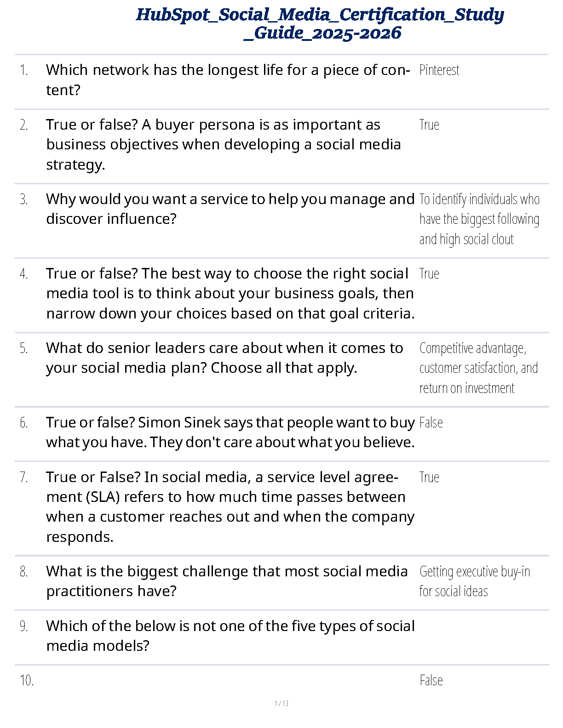Select the "True" answer for the SLA question

[429, 478]
